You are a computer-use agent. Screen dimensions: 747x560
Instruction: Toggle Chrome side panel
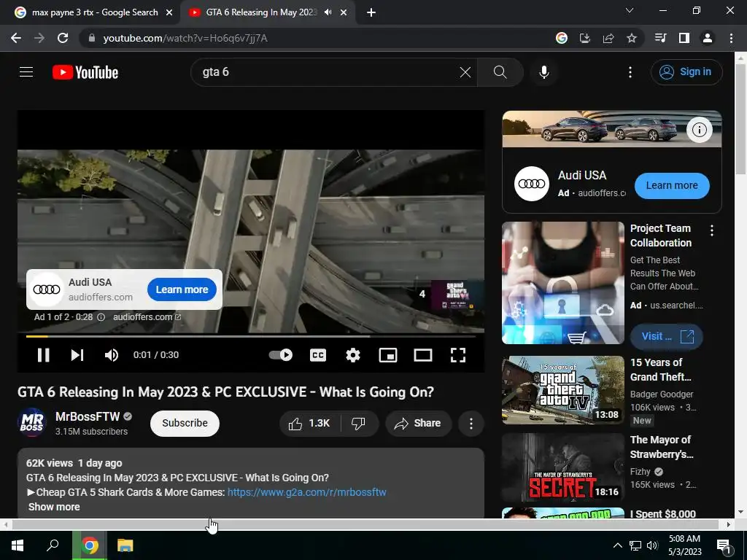[684, 38]
